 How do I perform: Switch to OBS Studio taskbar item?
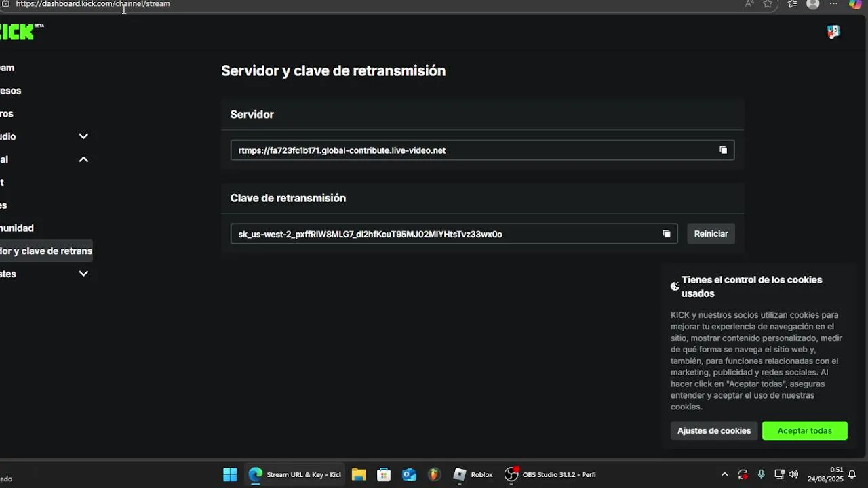550,474
